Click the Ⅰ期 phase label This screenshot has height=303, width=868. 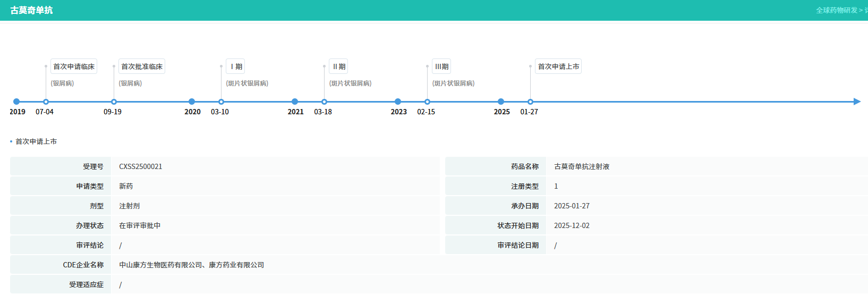[x=235, y=66]
